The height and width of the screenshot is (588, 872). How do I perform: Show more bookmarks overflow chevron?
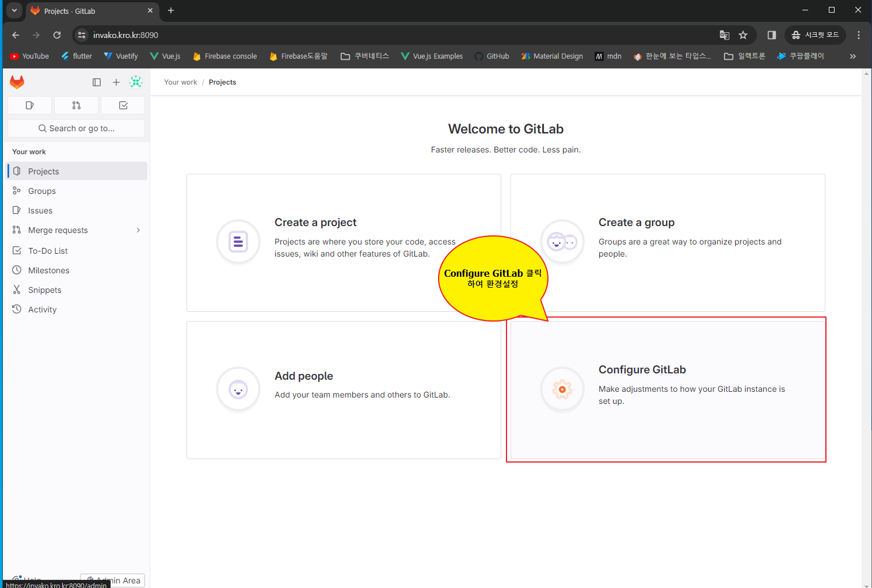(853, 56)
